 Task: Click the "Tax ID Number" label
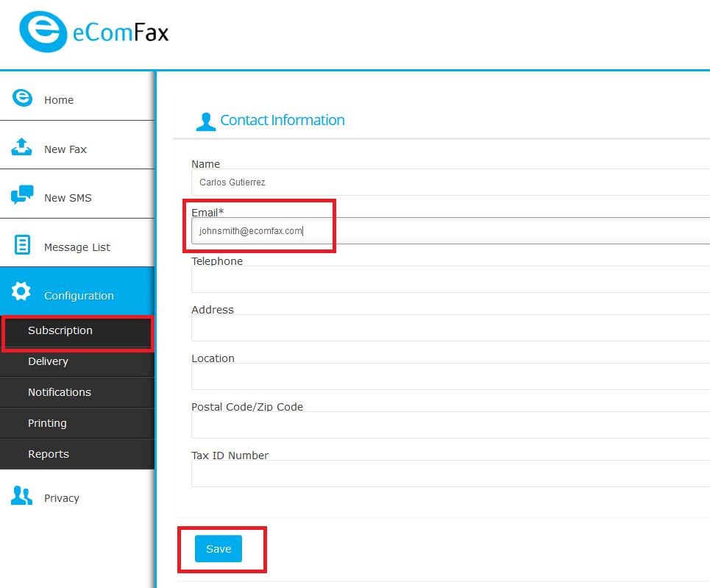point(230,456)
